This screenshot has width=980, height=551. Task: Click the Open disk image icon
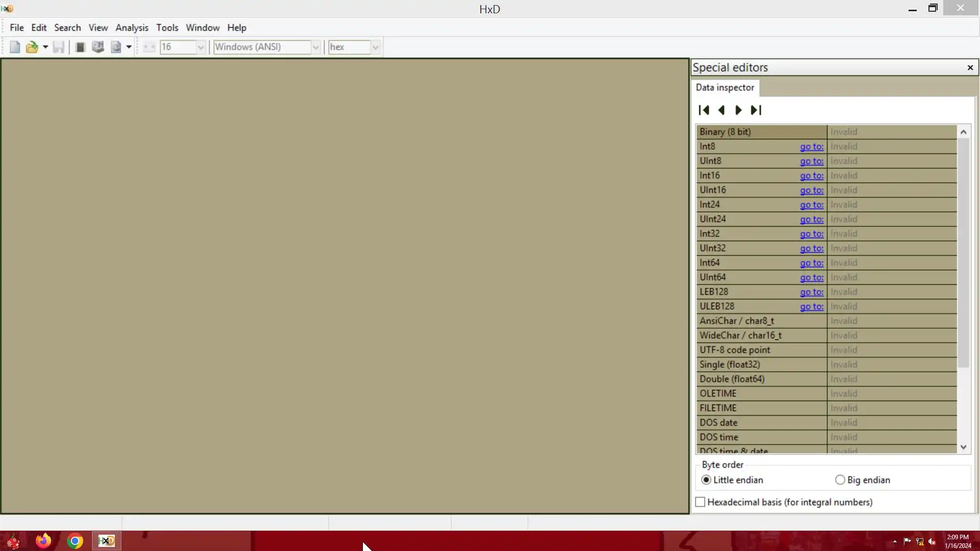[116, 47]
